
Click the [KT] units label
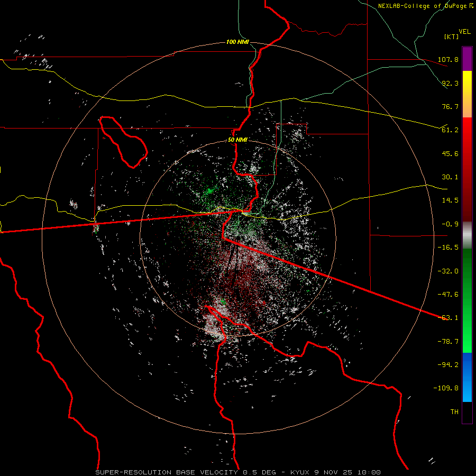click(x=452, y=36)
